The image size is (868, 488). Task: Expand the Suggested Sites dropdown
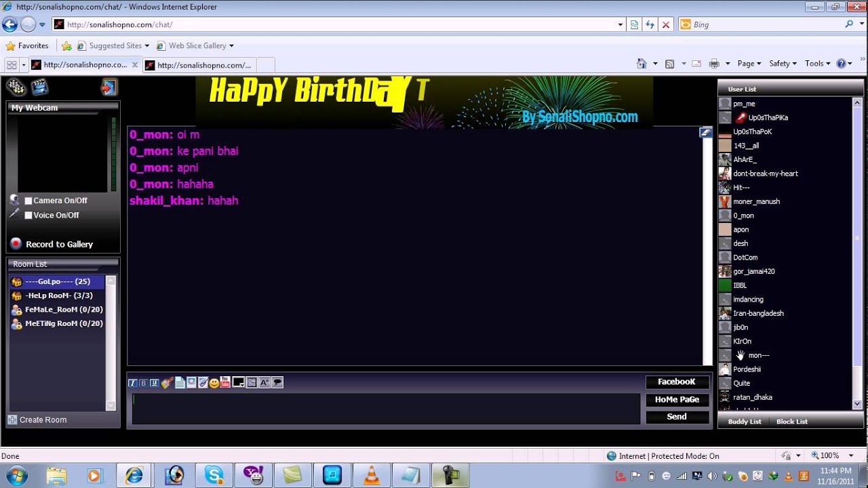(x=147, y=46)
